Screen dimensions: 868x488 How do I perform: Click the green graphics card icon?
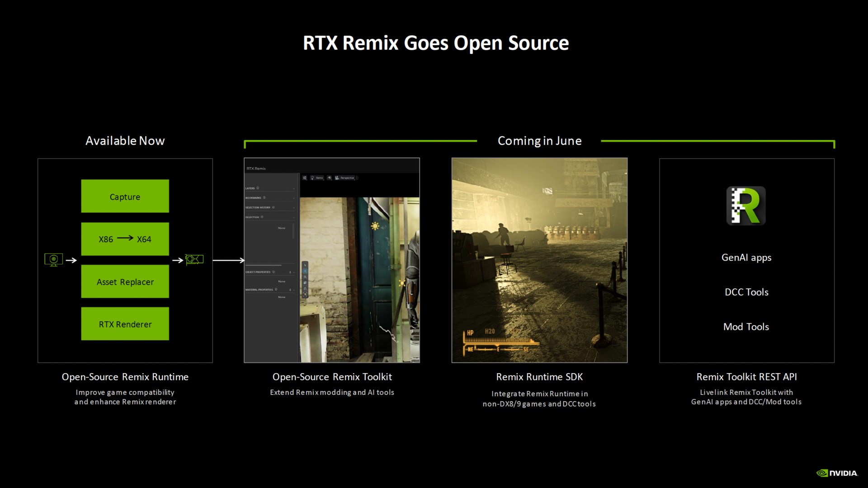point(194,259)
